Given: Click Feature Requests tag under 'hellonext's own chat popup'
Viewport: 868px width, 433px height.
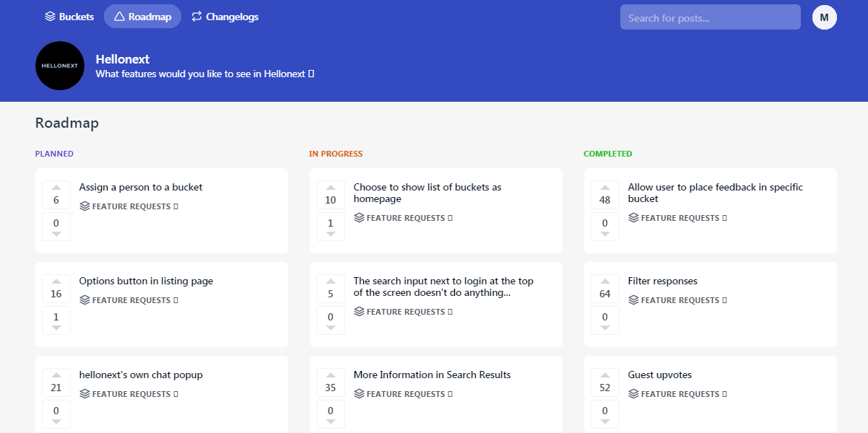Looking at the screenshot, I should 129,394.
